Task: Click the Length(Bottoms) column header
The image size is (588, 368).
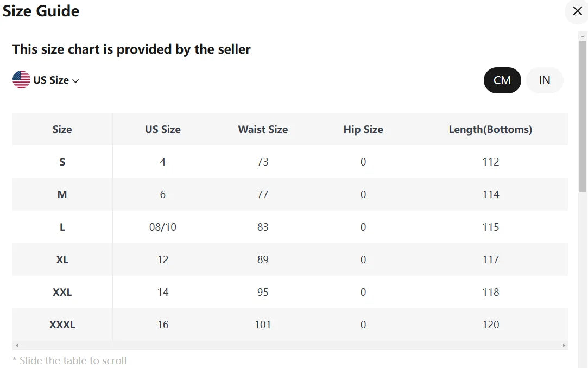Action: coord(490,129)
